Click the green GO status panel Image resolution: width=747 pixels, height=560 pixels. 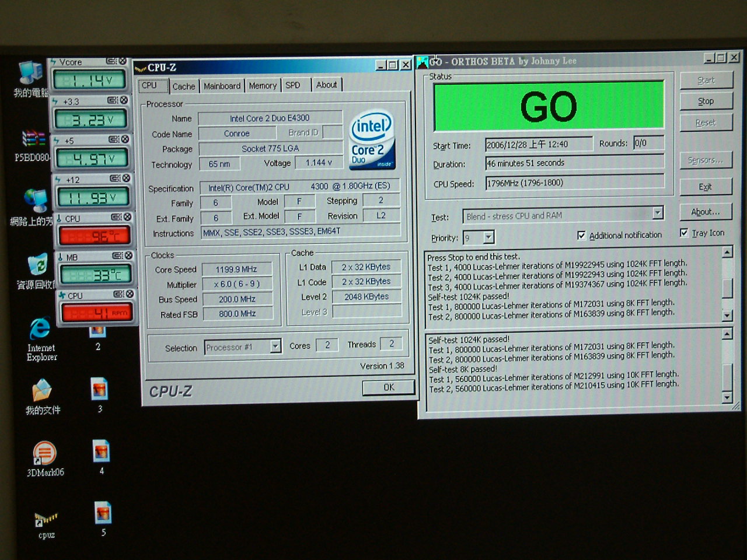(549, 106)
